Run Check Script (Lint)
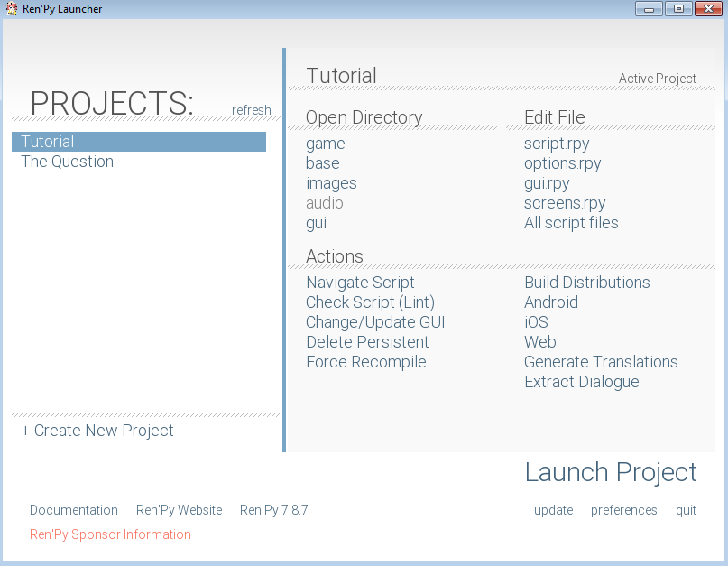 point(370,302)
